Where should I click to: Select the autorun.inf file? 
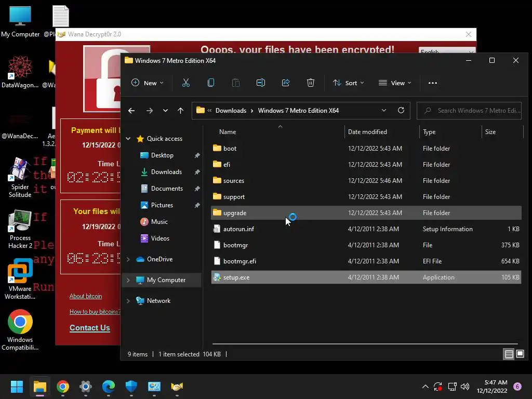point(366,229)
